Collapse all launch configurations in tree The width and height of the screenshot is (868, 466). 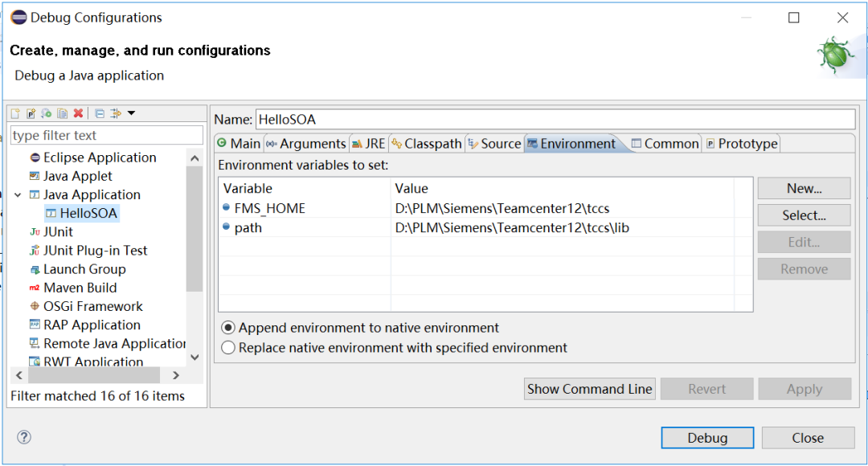[100, 113]
